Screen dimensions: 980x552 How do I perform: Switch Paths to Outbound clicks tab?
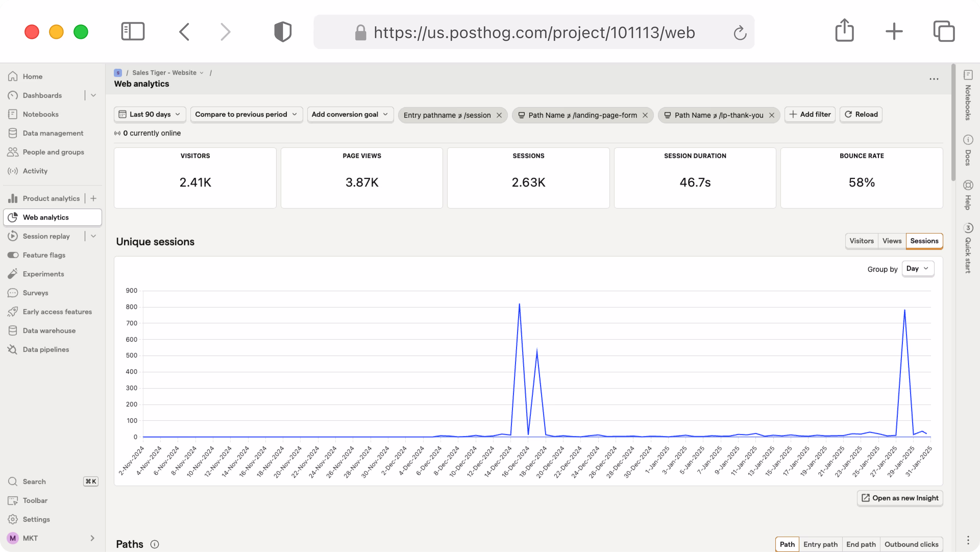click(911, 544)
